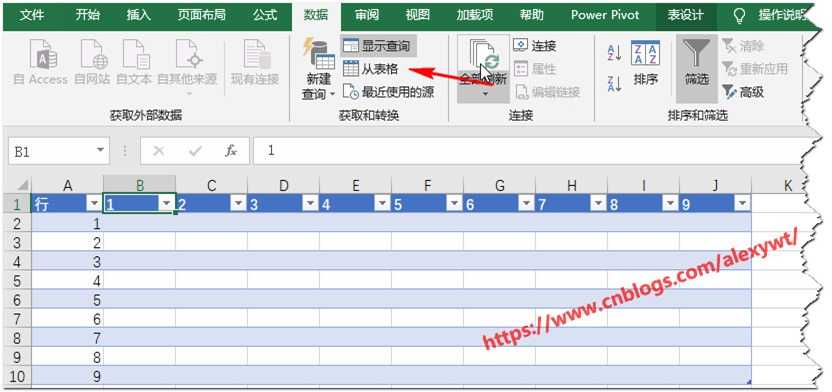832x392 pixels.
Task: Switch to the Insert (插入) tab
Action: point(138,15)
